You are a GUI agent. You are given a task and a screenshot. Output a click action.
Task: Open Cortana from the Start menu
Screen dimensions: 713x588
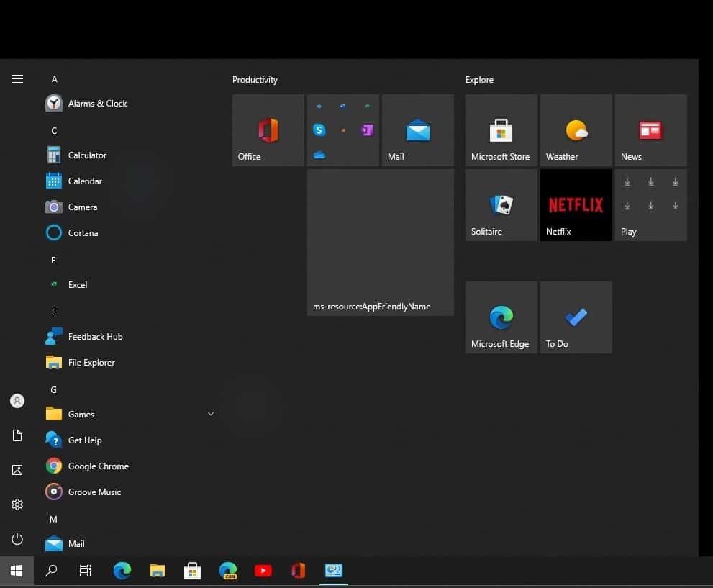(83, 232)
